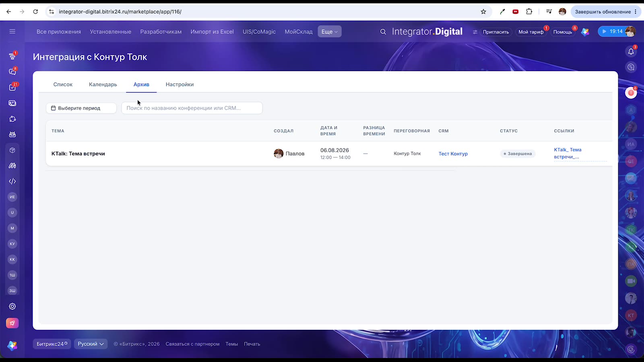Open the browser three-dot menu

(636, 12)
